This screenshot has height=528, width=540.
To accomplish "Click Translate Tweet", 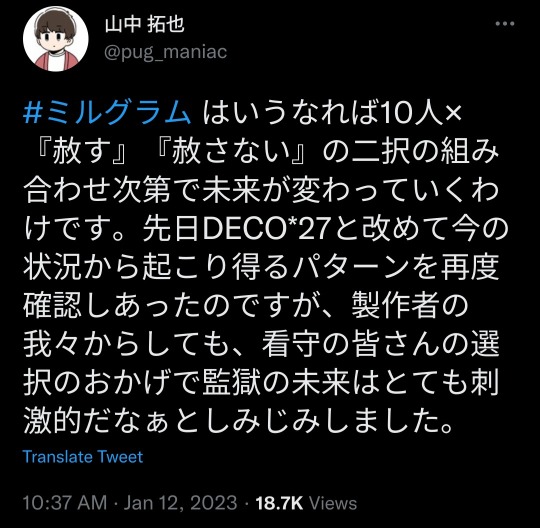I will (83, 457).
